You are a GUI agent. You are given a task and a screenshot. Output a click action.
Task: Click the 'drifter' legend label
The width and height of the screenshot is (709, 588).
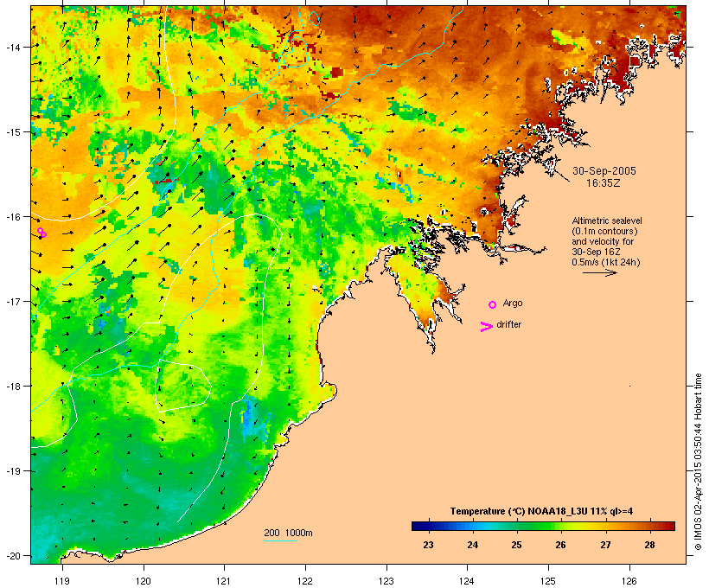coord(508,324)
